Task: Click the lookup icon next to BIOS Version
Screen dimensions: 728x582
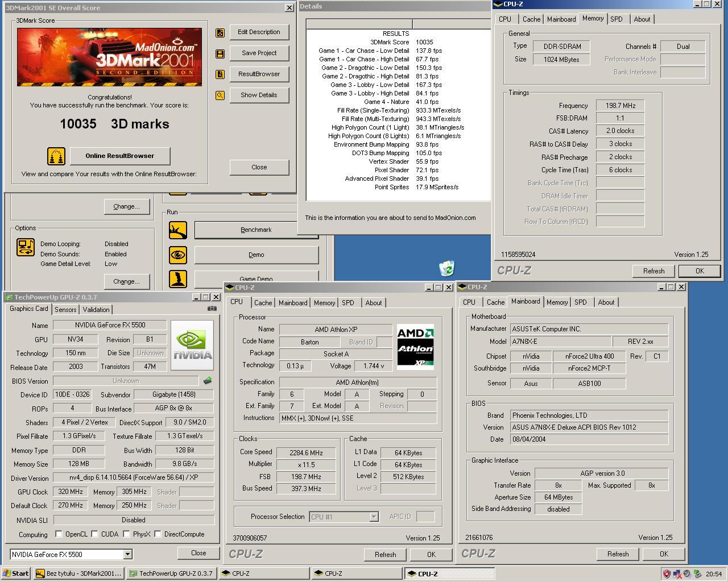Action: pyautogui.click(x=207, y=380)
